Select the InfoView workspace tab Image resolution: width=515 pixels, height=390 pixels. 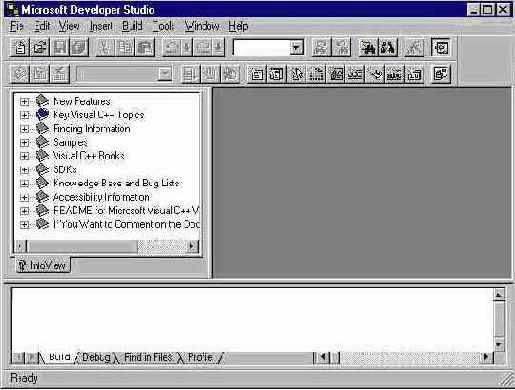43,265
